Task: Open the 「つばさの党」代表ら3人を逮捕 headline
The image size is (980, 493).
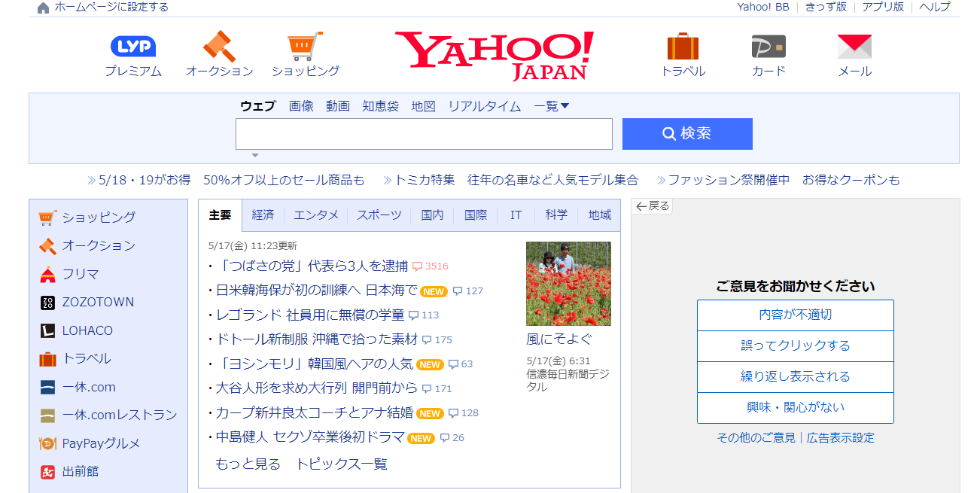Action: [x=312, y=266]
